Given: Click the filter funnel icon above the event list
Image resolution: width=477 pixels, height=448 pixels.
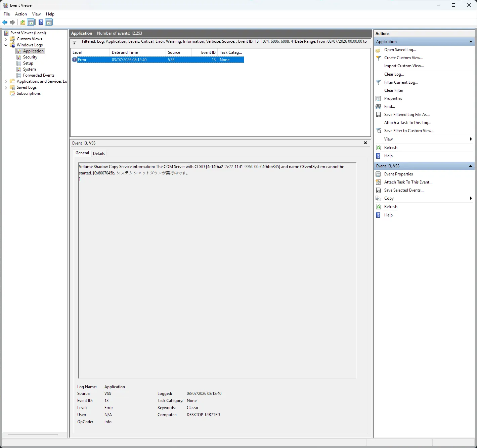Looking at the screenshot, I should click(74, 42).
